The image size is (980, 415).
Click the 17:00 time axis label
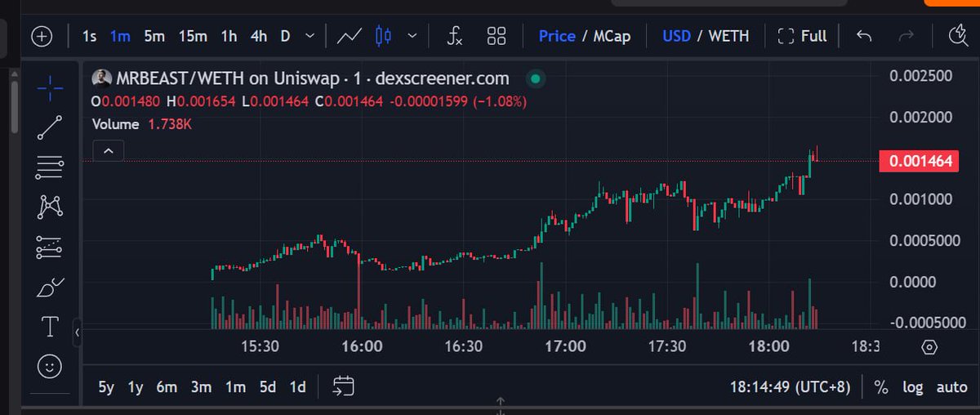(565, 346)
